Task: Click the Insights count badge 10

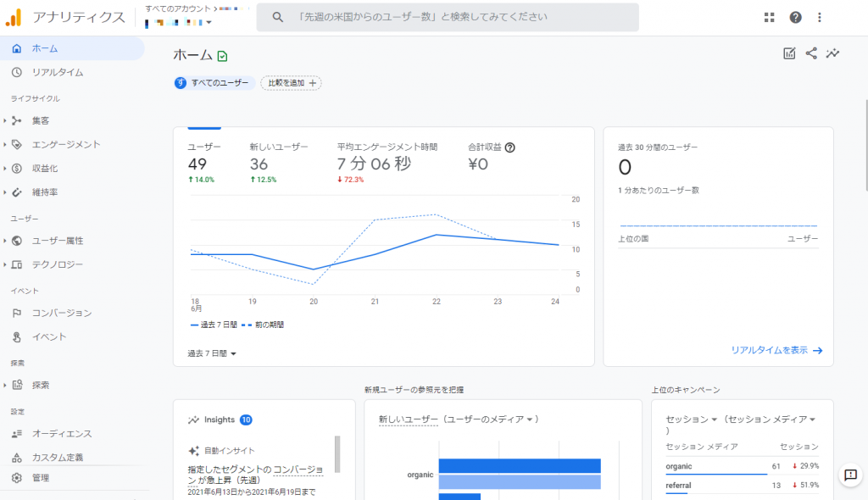Action: 246,419
